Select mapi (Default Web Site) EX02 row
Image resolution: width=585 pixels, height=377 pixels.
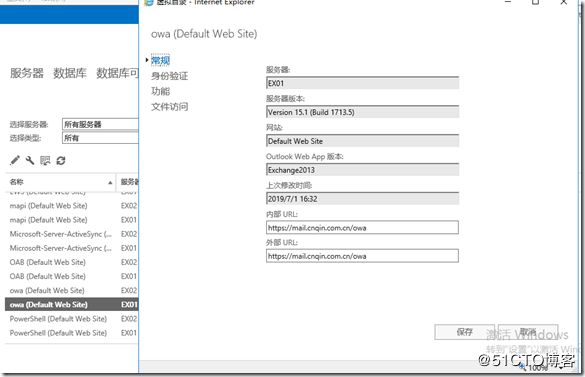click(x=72, y=206)
